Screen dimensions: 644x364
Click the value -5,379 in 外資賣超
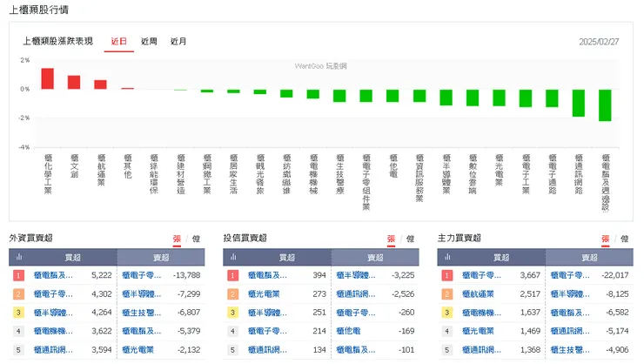pos(189,331)
